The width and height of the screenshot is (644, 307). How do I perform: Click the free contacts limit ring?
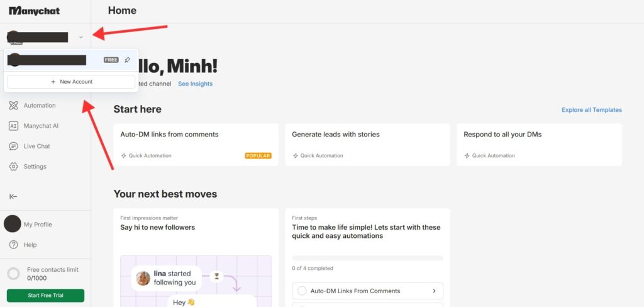[14, 274]
